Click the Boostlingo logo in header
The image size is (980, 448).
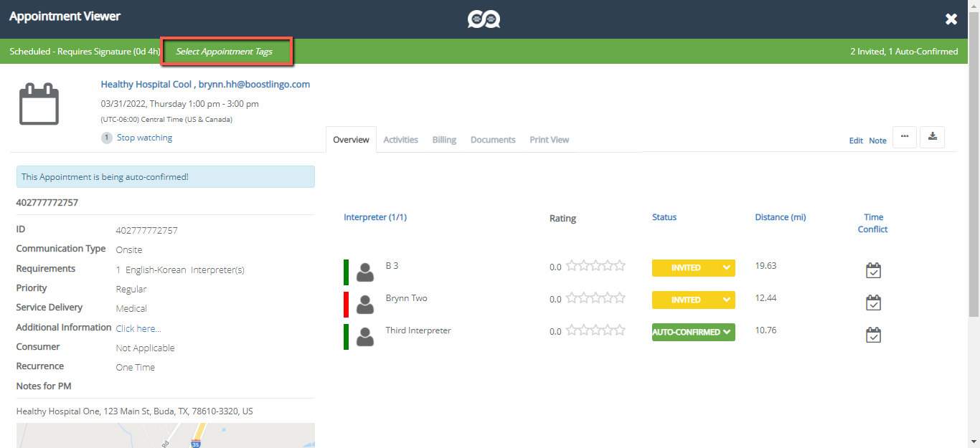click(x=484, y=19)
